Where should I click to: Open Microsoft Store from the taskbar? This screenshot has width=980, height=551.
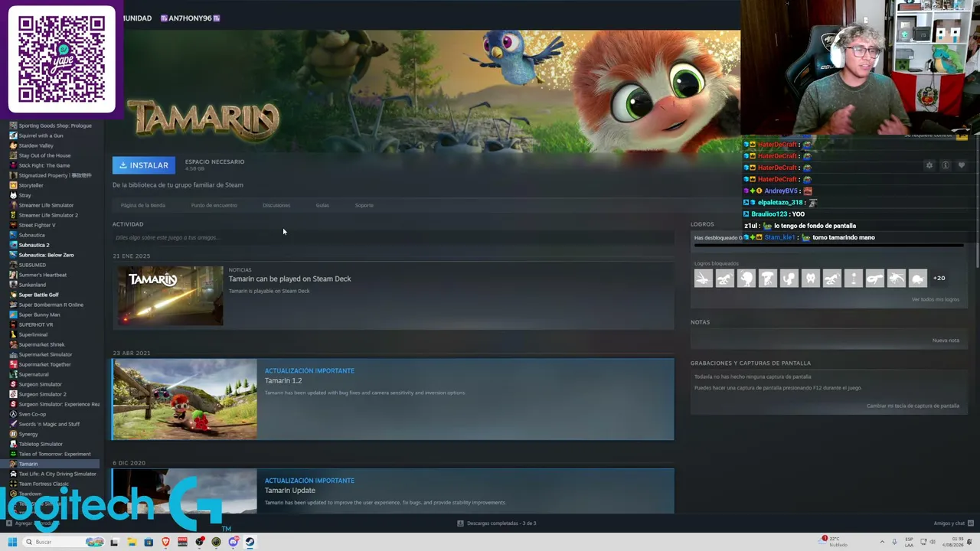149,542
